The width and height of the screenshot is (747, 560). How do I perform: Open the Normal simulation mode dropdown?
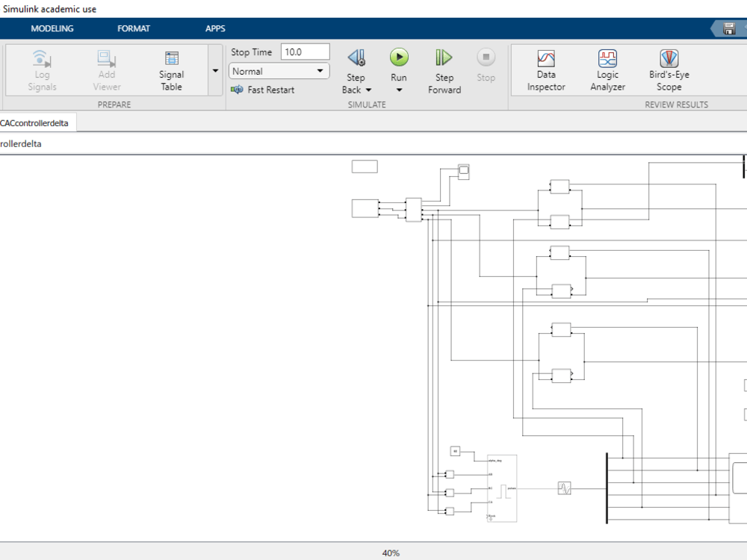coord(279,72)
